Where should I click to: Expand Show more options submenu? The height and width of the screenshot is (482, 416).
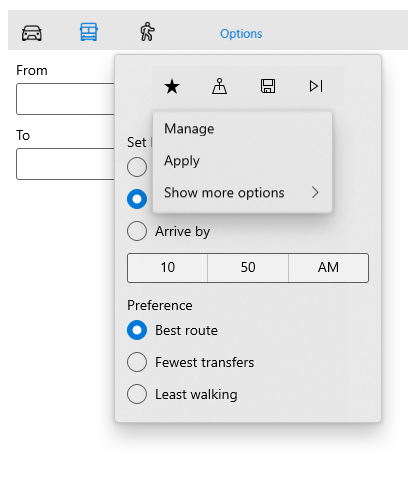(242, 193)
